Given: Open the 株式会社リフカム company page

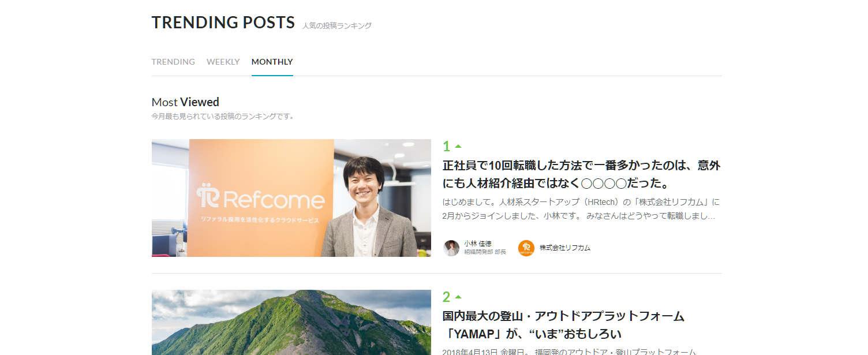Looking at the screenshot, I should pyautogui.click(x=564, y=248).
